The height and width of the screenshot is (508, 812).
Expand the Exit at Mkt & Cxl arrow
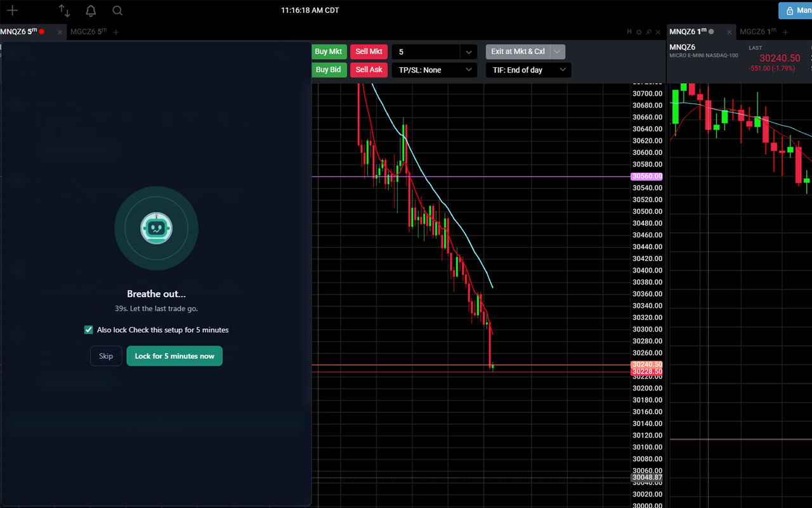(x=557, y=51)
